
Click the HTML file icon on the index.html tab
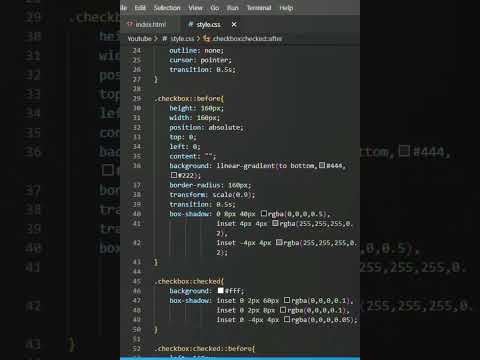pyautogui.click(x=130, y=24)
